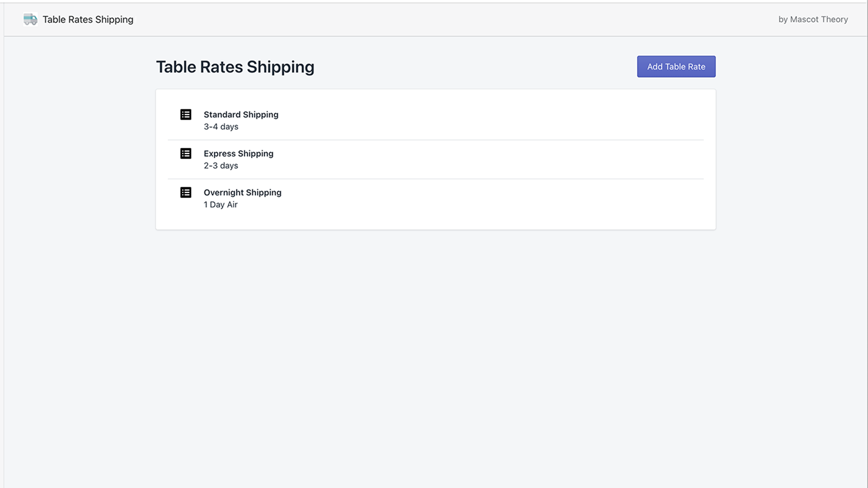The width and height of the screenshot is (868, 488).
Task: Click the Table Rates Shipping header title
Action: tap(88, 19)
